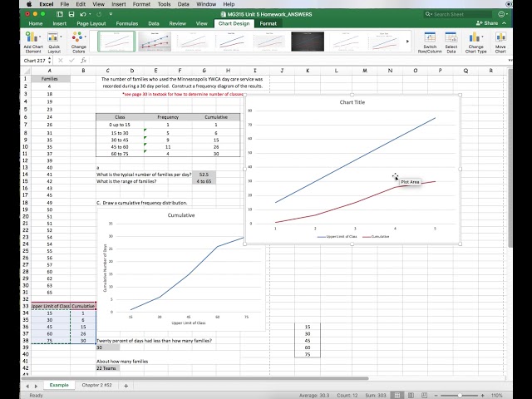532x399 pixels.
Task: Select the Example sheet tab
Action: click(59, 385)
